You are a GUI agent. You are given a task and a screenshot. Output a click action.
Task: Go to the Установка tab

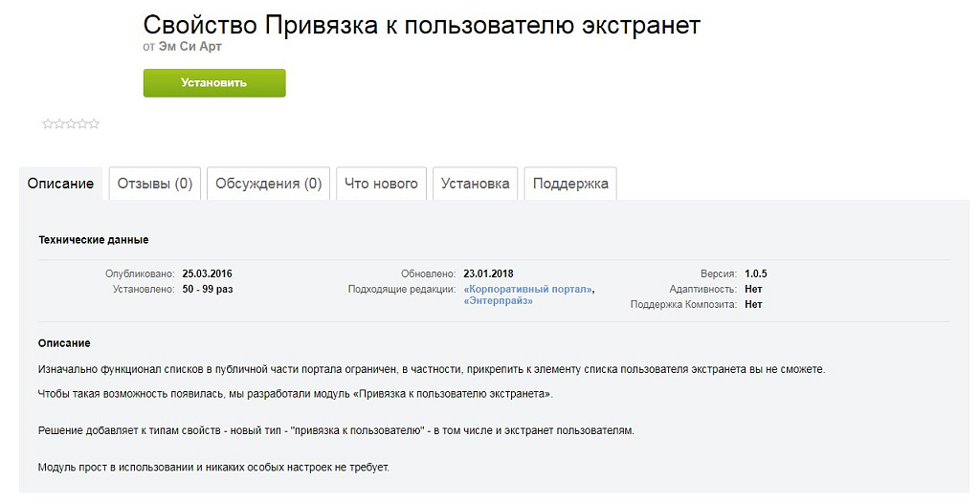[475, 184]
